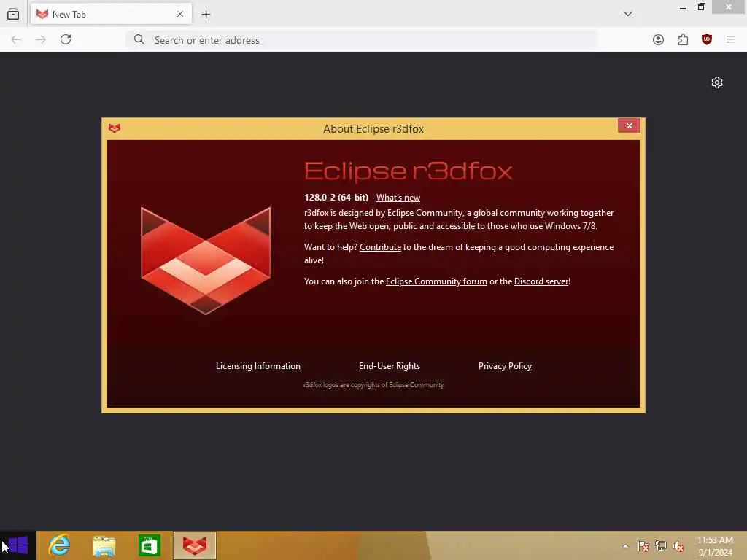
Task: Click the search magnifier icon in address bar
Action: pos(139,39)
